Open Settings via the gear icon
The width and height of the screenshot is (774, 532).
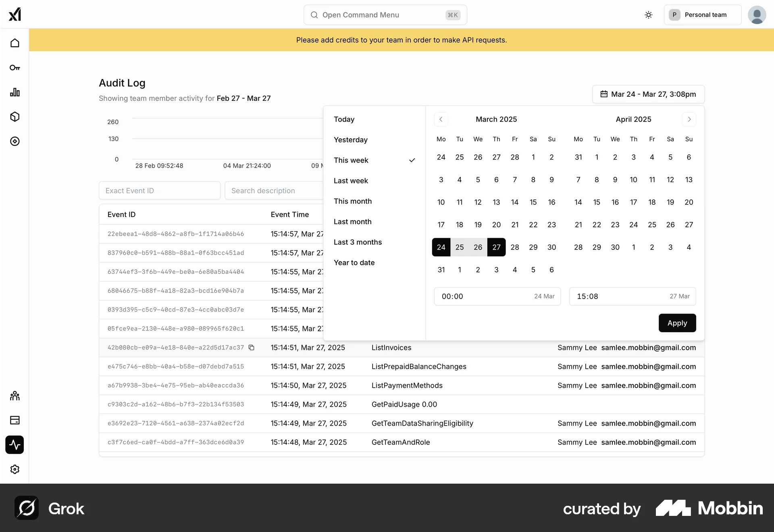tap(15, 469)
